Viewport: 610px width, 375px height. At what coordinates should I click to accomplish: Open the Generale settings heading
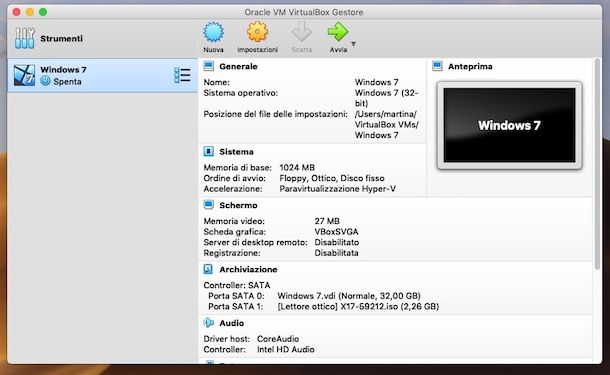coord(238,67)
